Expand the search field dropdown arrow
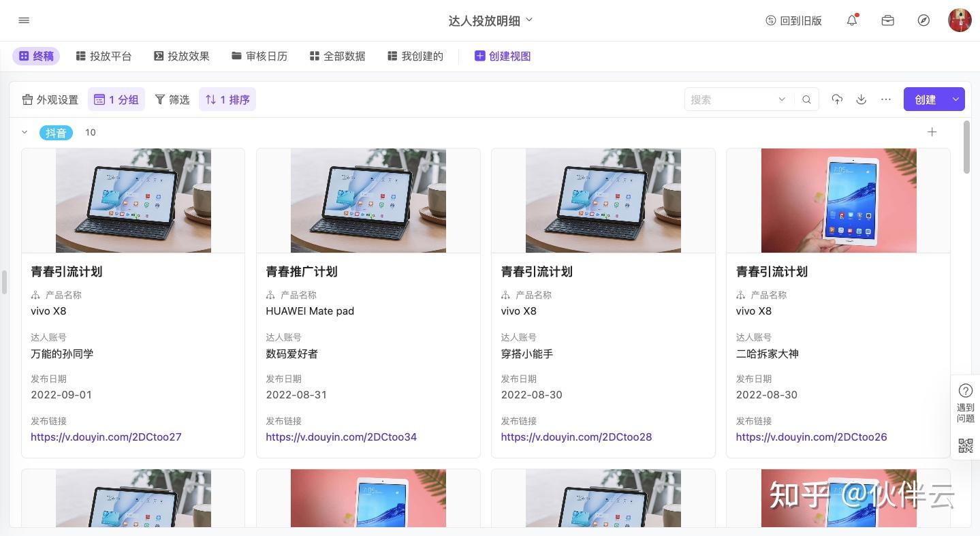980x536 pixels. 782,99
